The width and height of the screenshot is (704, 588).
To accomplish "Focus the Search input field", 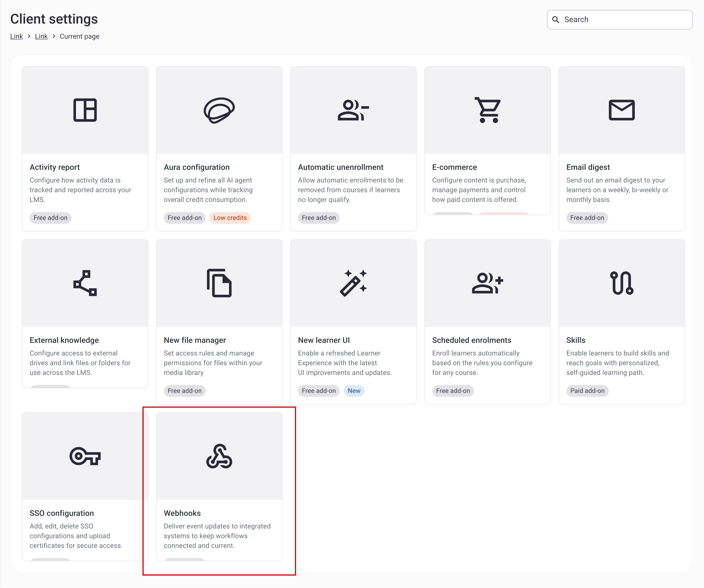I will pos(619,19).
